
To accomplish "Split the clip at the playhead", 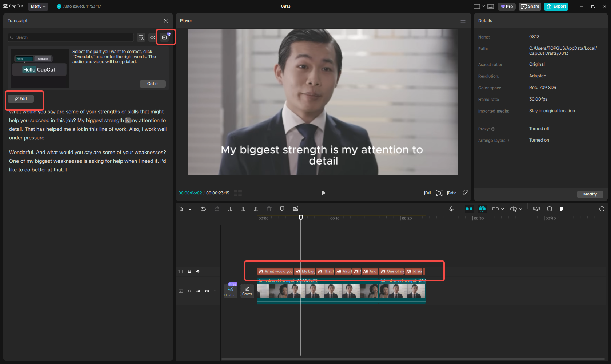I will pos(230,209).
